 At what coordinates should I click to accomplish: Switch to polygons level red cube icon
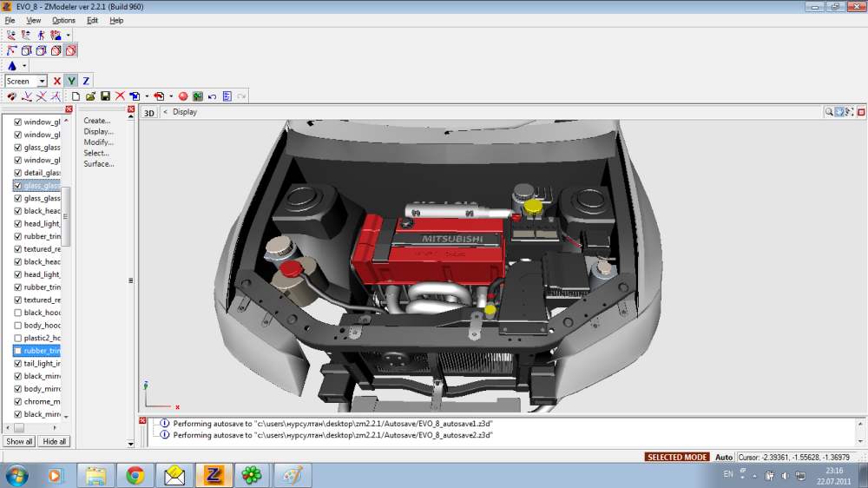coord(56,50)
